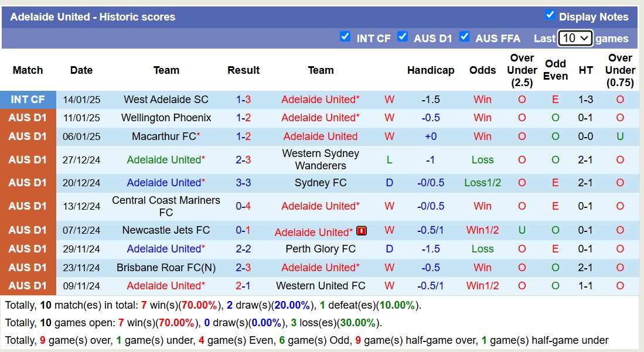Select the Sydney FC team name
This screenshot has height=352, width=644.
point(321,183)
